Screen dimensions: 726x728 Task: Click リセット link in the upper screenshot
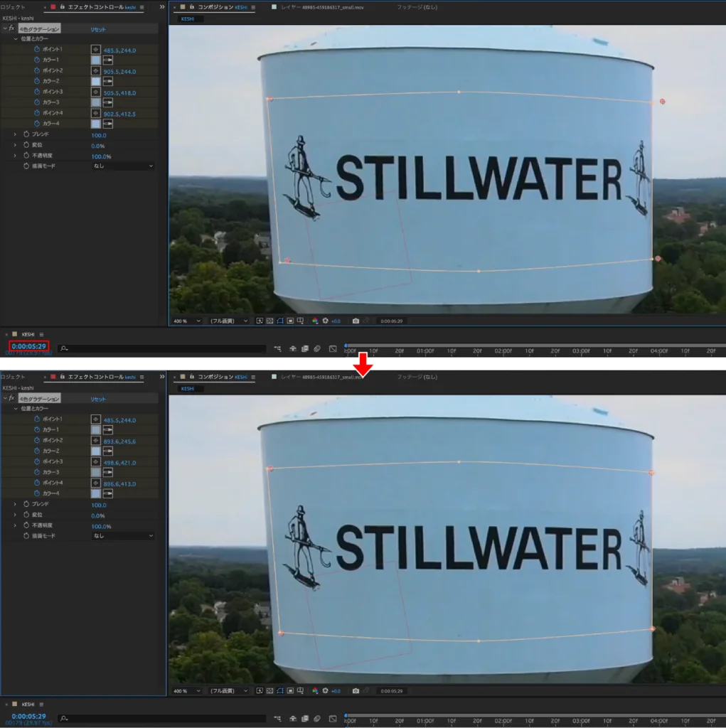click(x=98, y=29)
